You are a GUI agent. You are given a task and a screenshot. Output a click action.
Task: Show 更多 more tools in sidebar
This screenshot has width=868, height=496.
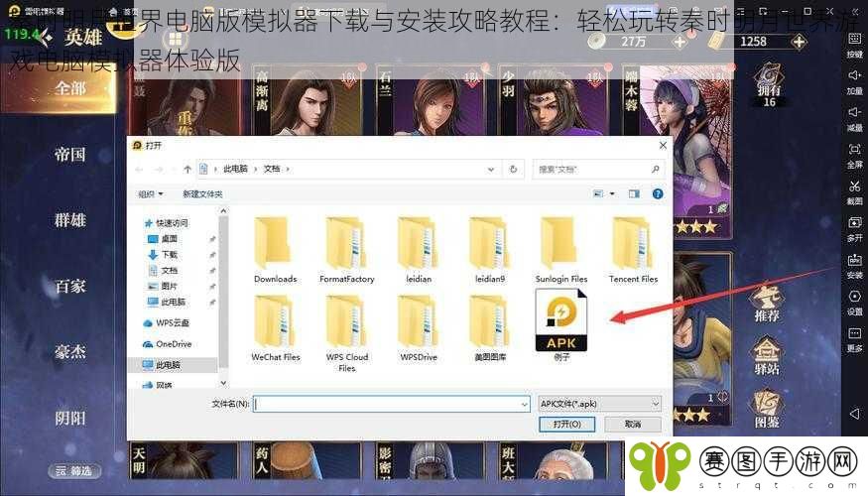[855, 340]
